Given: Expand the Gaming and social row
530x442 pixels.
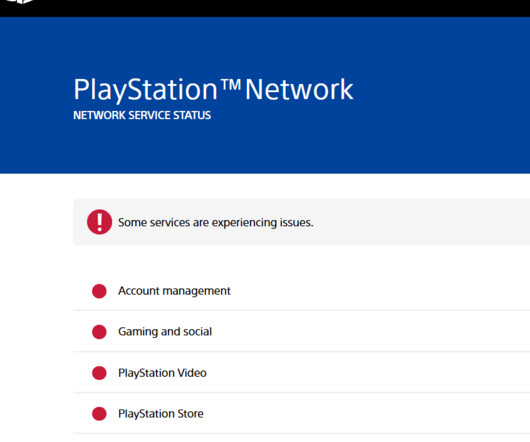Looking at the screenshot, I should 302,332.
